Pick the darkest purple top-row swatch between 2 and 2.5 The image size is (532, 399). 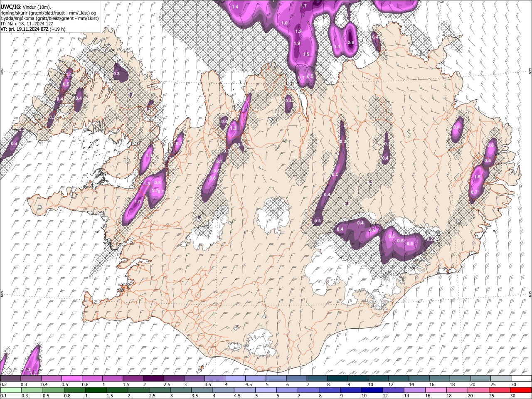[x=153, y=379]
